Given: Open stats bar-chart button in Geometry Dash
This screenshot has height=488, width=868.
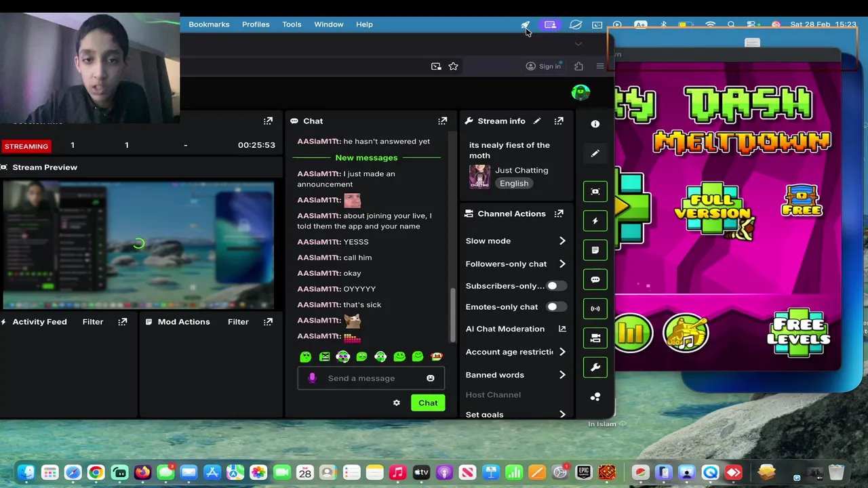Looking at the screenshot, I should (x=633, y=333).
